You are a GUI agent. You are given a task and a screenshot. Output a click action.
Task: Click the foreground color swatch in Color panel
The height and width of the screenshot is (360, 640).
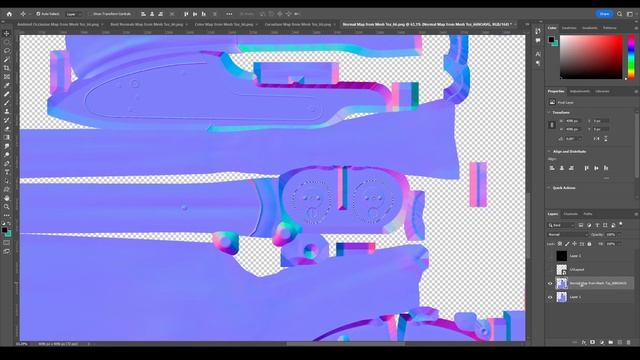coord(551,40)
